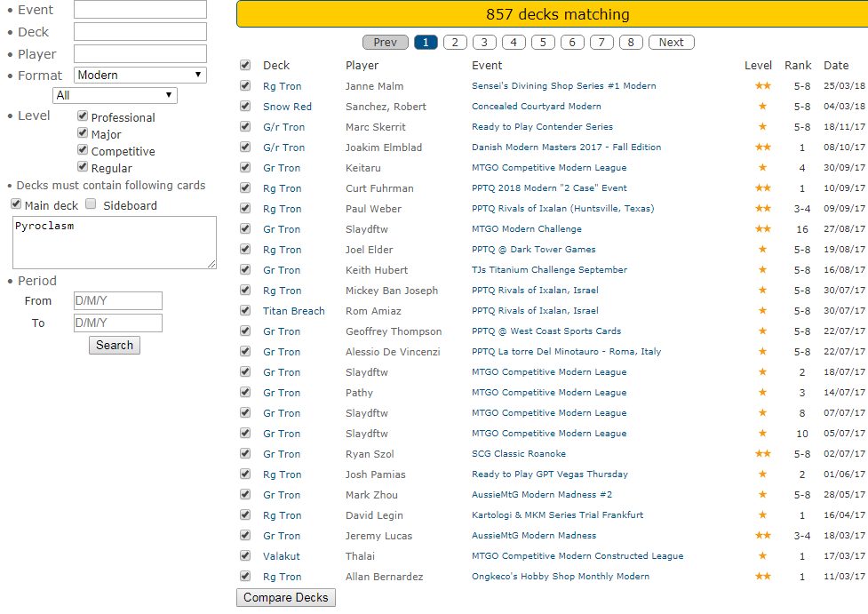Open SCG Classic Roanoke event link

[x=518, y=454]
